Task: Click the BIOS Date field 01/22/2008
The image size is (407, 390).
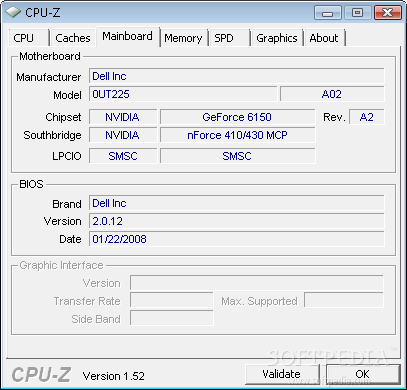Action: point(236,239)
